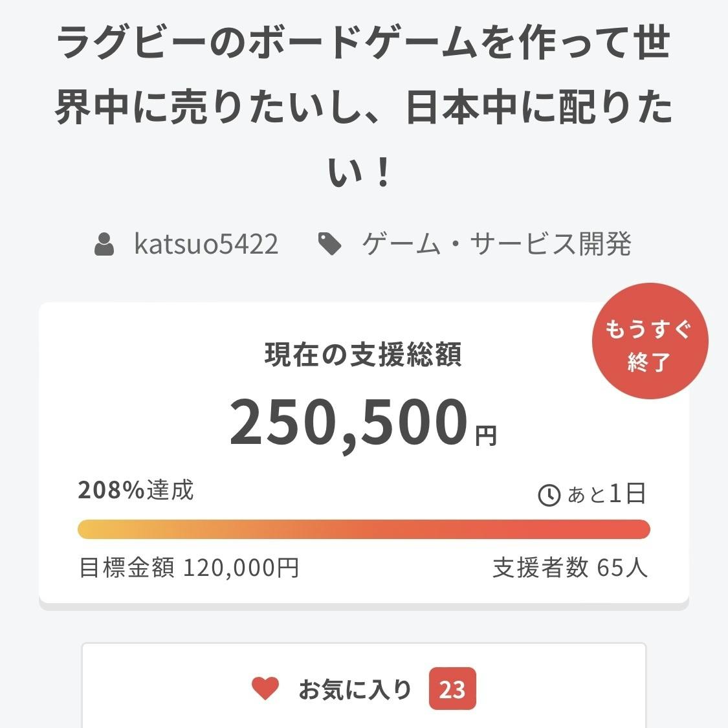Click the 65人 supporter count value
Screen dimensions: 728x728
(622, 568)
